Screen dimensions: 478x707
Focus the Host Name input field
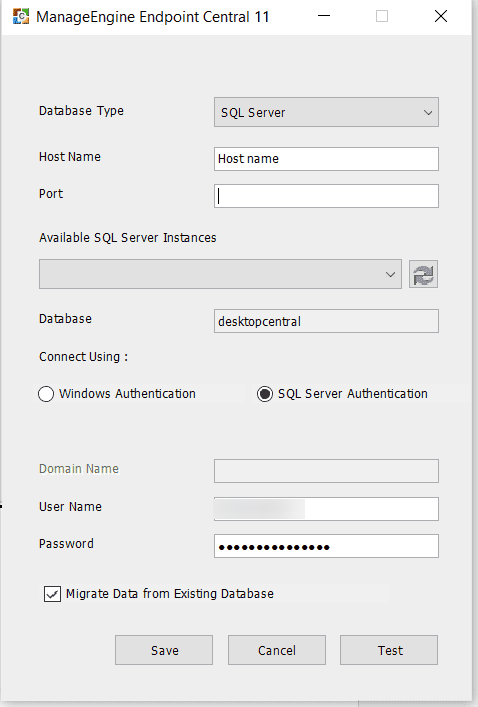click(x=326, y=159)
